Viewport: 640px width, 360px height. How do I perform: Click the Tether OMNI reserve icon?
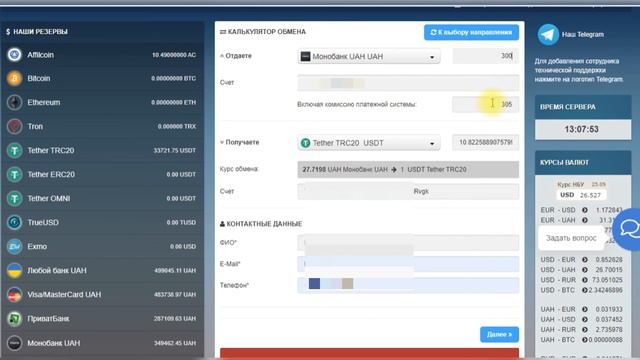pyautogui.click(x=14, y=198)
